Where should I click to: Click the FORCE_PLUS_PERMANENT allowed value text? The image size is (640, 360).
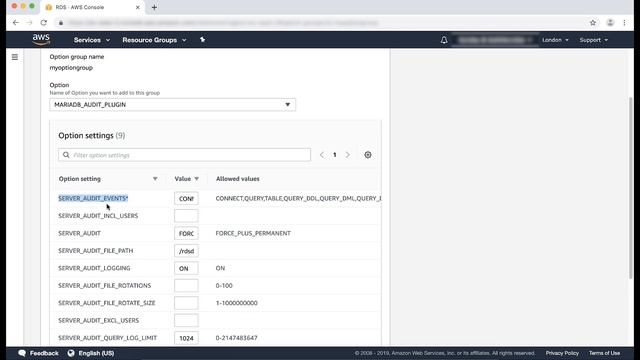pyautogui.click(x=253, y=233)
